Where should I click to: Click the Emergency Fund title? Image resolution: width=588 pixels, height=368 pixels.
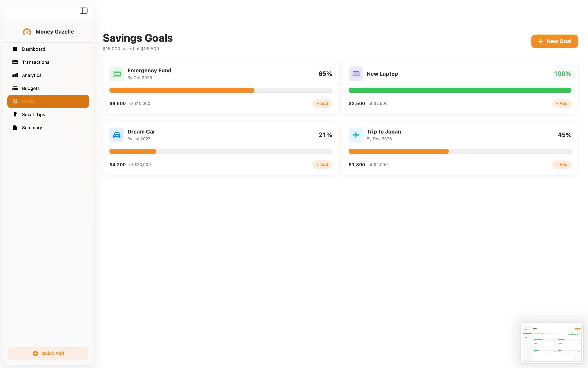click(149, 70)
